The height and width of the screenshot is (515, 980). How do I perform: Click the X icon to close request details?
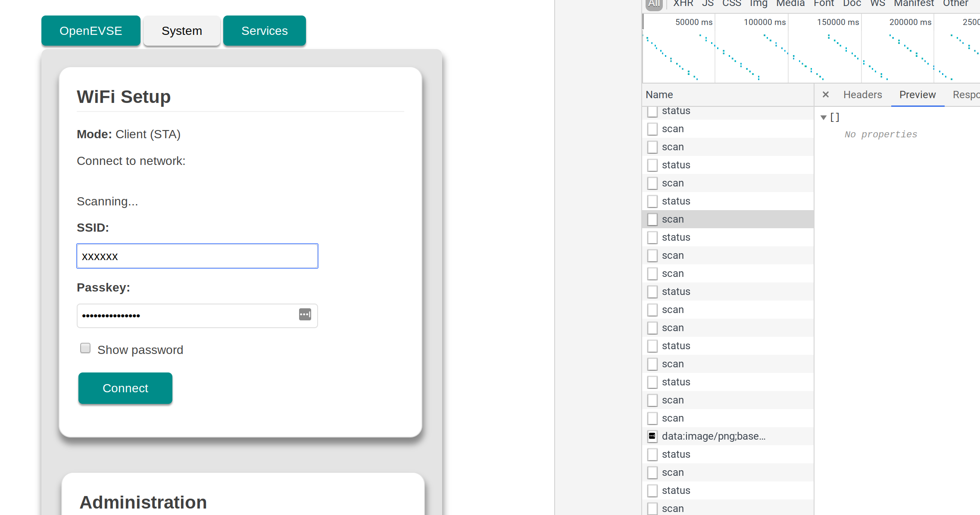coord(825,94)
